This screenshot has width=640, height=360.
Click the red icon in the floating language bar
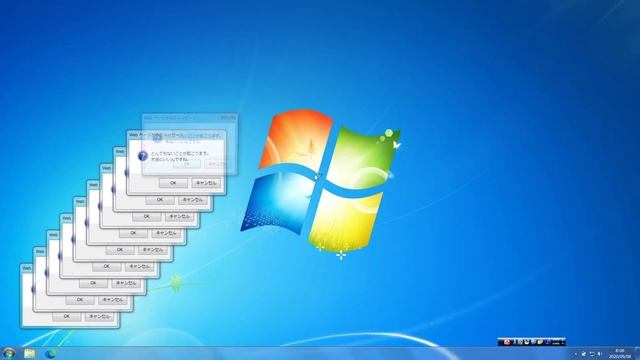[507, 342]
